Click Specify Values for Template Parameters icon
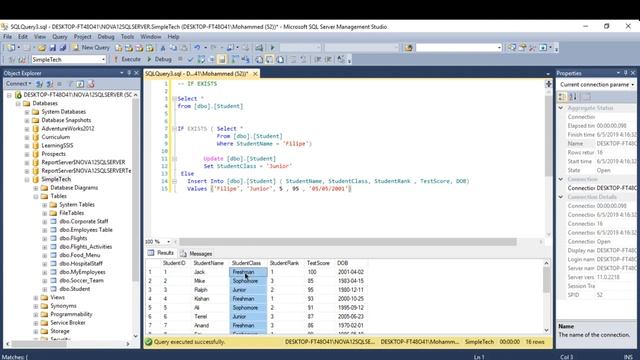The height and width of the screenshot is (360, 640). click(341, 60)
